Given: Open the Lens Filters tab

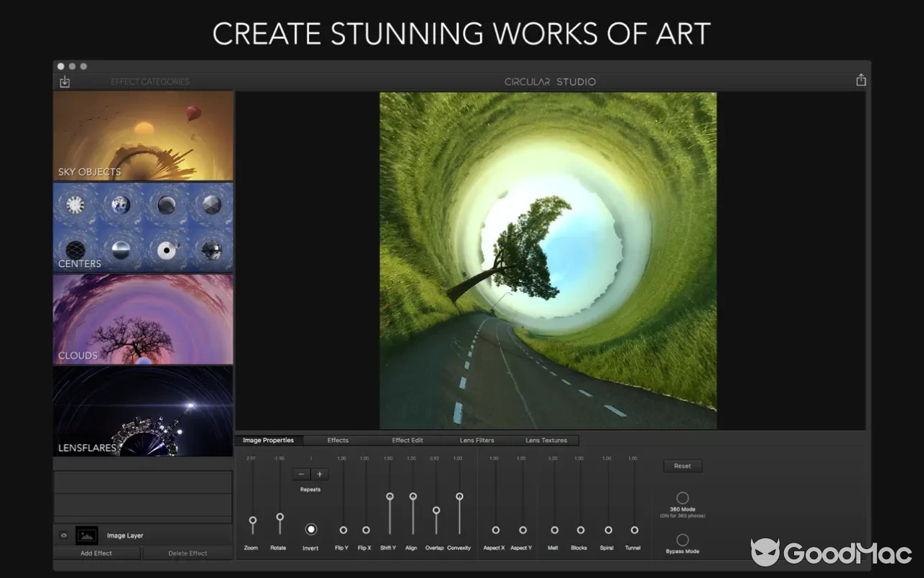Looking at the screenshot, I should click(476, 440).
